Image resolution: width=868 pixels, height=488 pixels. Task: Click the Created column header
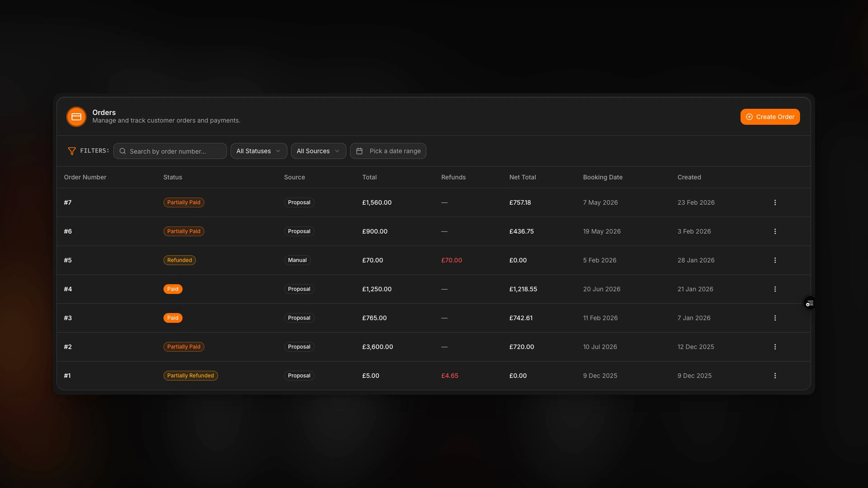689,177
